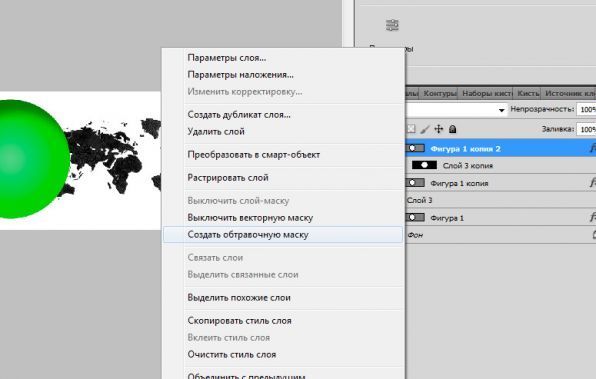Select Скопировать стиль слоя
596x379 pixels.
[239, 321]
